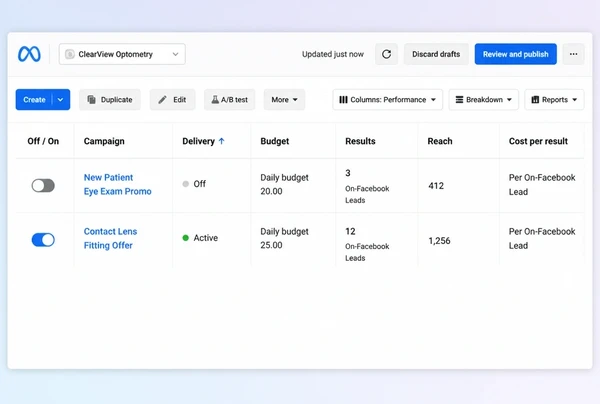Click Review and publish button
The width and height of the screenshot is (600, 404).
[x=515, y=54]
